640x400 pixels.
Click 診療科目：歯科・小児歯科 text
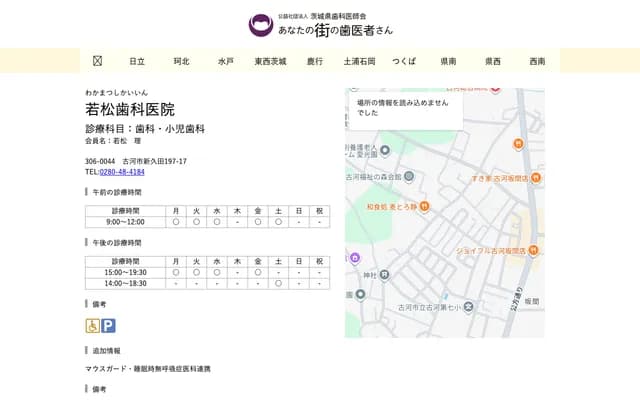click(x=145, y=129)
